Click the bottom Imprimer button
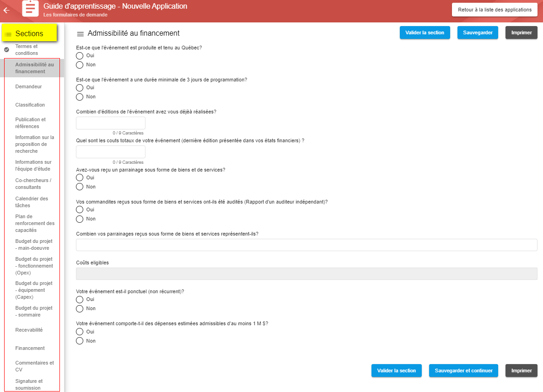This screenshot has height=392, width=543. pyautogui.click(x=521, y=371)
